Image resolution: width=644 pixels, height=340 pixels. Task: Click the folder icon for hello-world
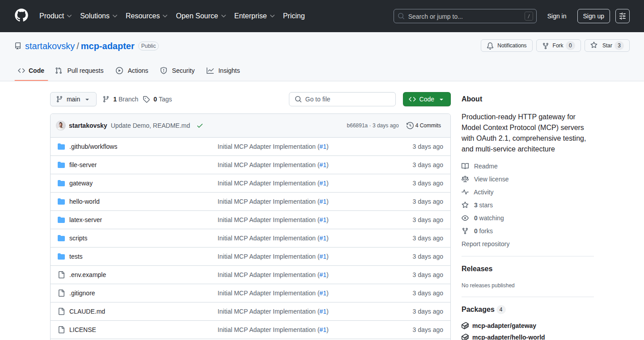tap(61, 201)
